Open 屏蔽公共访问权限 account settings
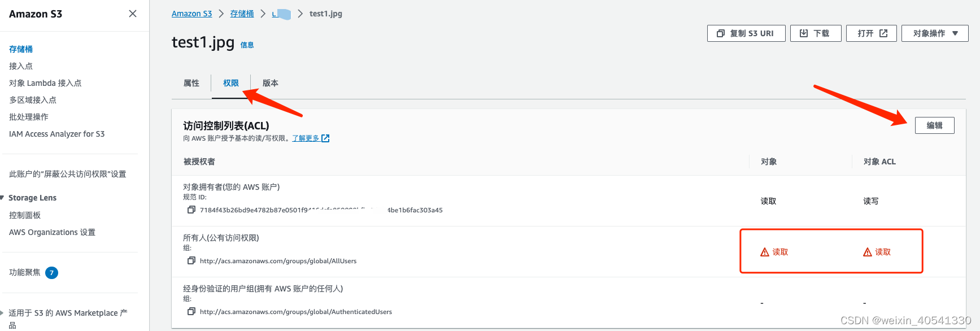 (68, 174)
